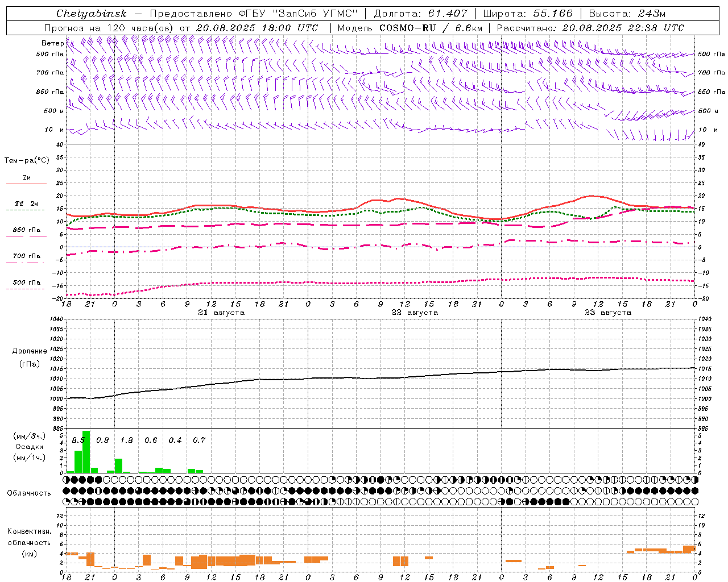Click the '23 августа' date label

pyautogui.click(x=608, y=313)
